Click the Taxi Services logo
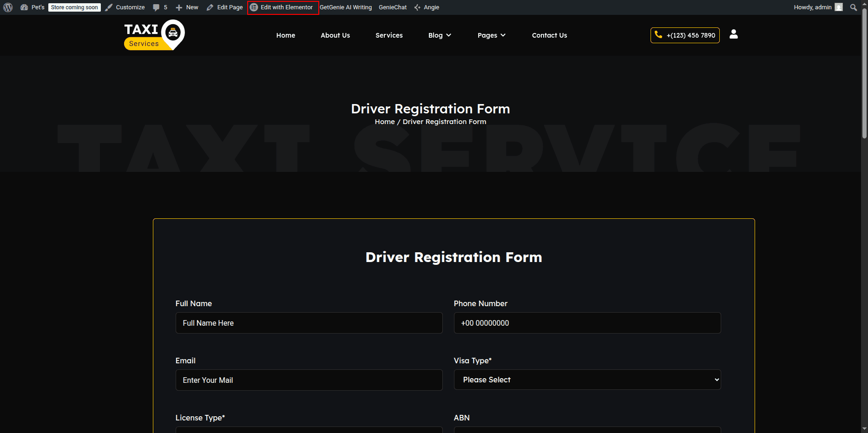This screenshot has width=868, height=433. (x=154, y=35)
